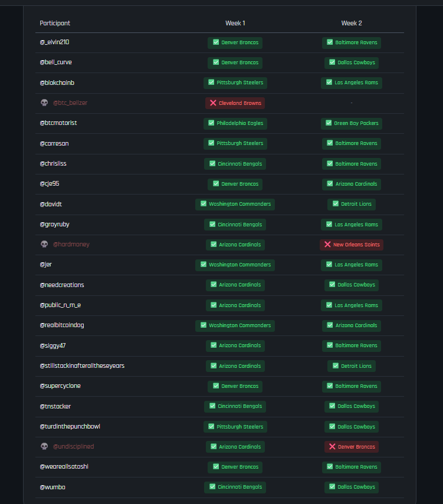
Task: Click green check on @bell_curve's Dallas Cowboys pick
Action: (x=332, y=62)
